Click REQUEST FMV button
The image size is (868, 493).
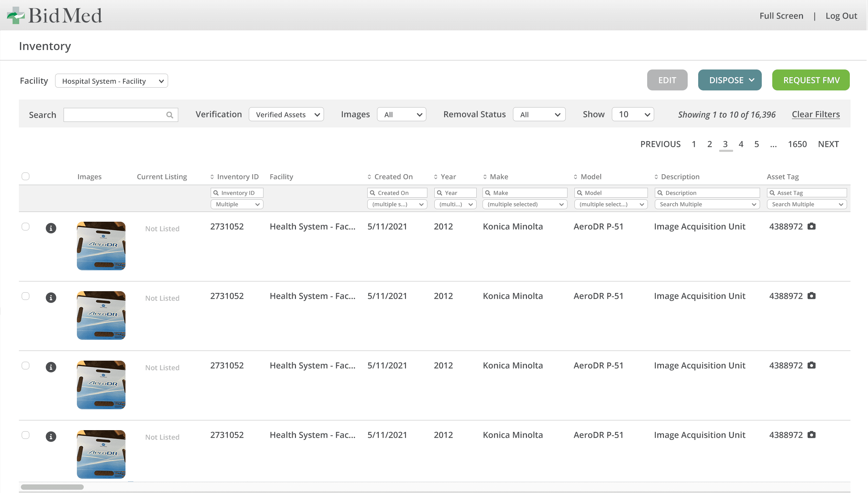coord(811,80)
